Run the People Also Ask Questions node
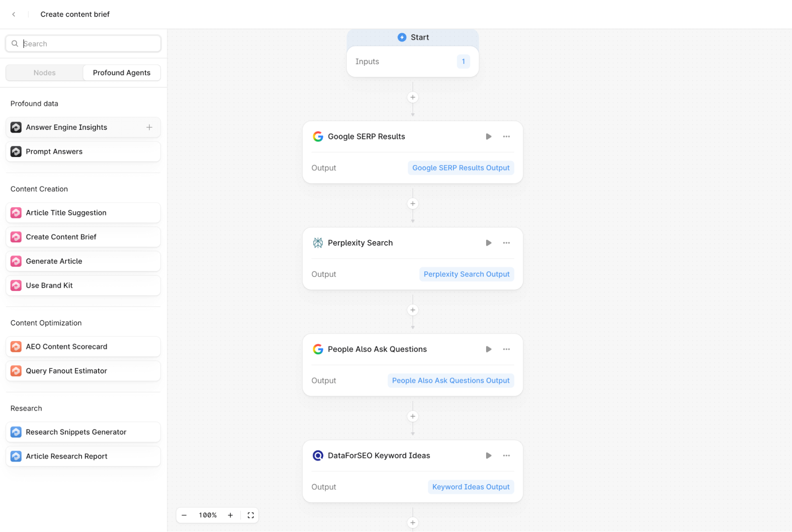The height and width of the screenshot is (532, 792). click(x=489, y=349)
